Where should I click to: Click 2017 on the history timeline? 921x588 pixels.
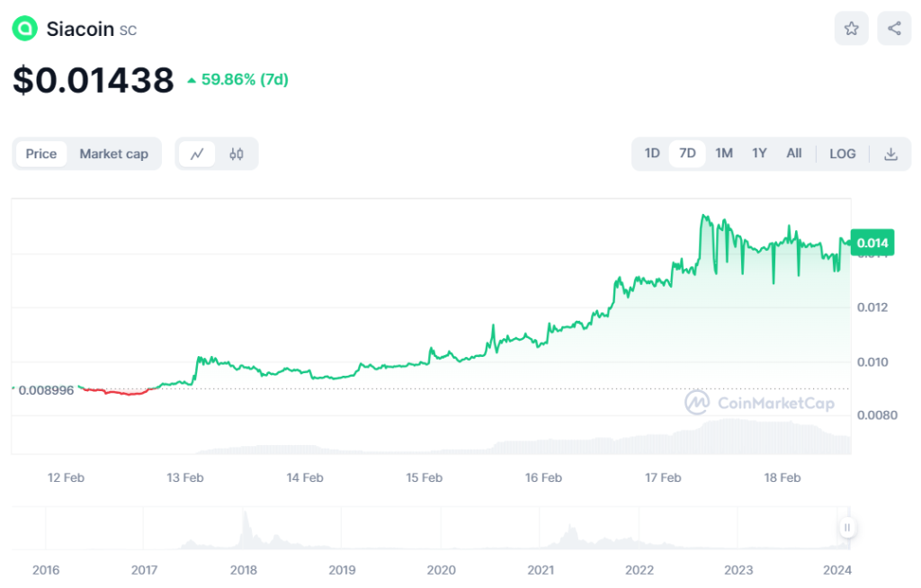click(x=144, y=570)
